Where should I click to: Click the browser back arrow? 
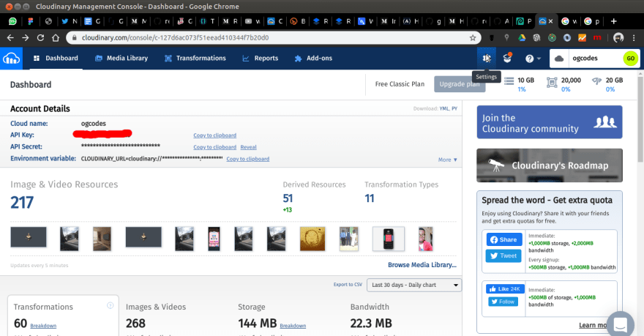coord(10,38)
